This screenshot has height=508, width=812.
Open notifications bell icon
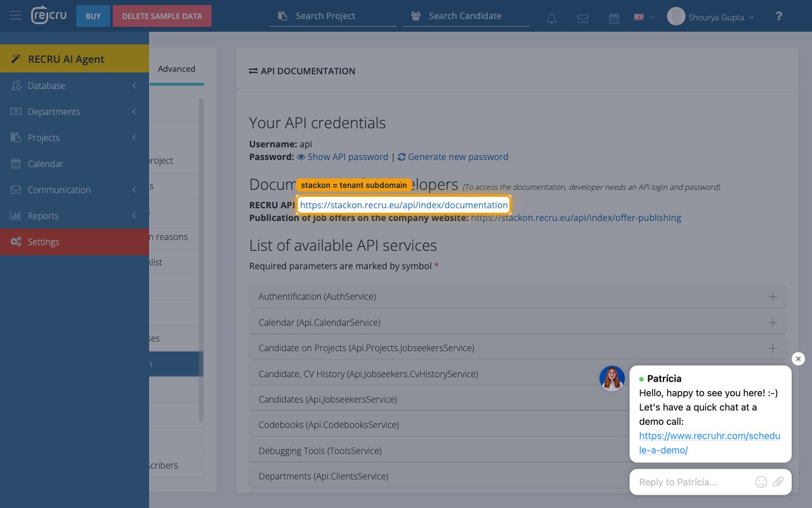[x=551, y=18]
